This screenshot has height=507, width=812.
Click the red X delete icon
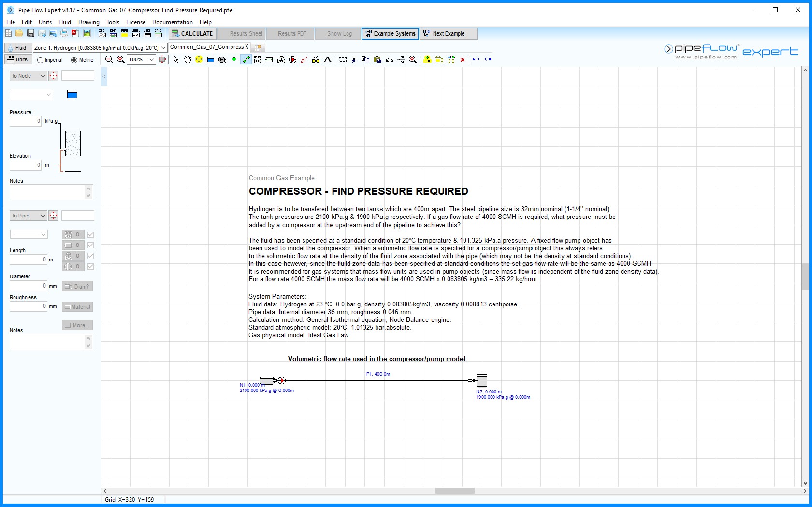[x=463, y=59]
